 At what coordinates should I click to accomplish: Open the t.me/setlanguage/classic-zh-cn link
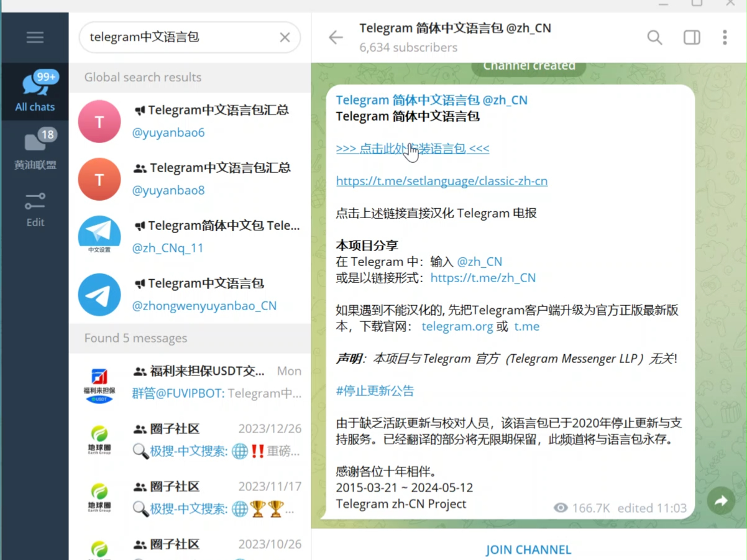(x=442, y=181)
